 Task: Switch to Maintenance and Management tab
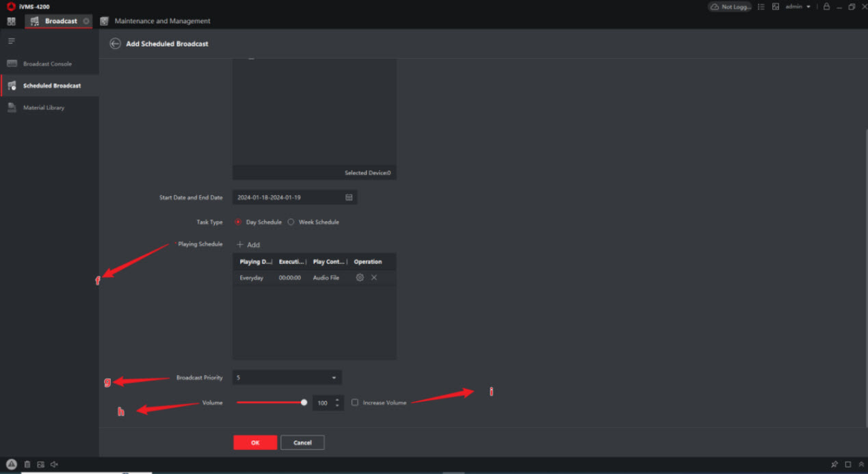click(162, 21)
